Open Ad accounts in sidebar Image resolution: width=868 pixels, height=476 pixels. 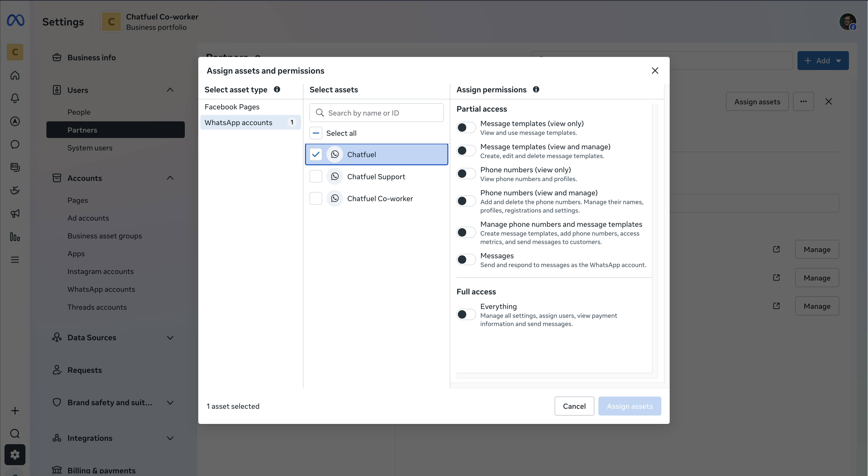[x=88, y=218]
